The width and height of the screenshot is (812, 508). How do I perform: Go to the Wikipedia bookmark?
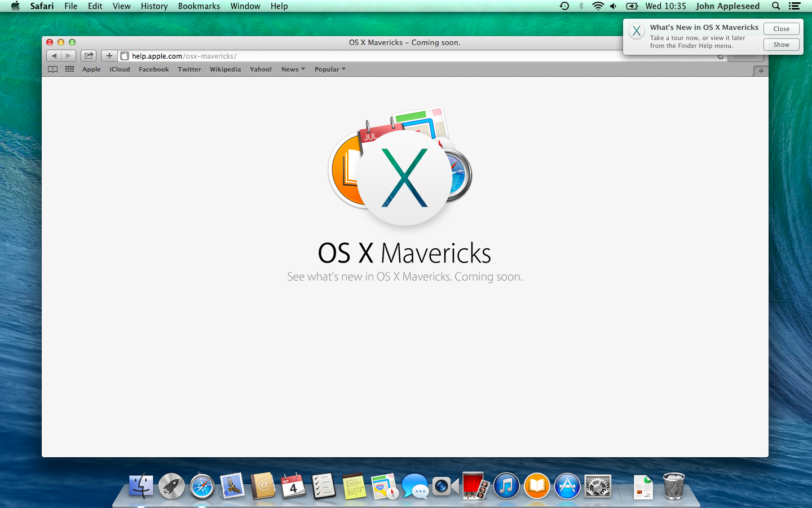(226, 69)
